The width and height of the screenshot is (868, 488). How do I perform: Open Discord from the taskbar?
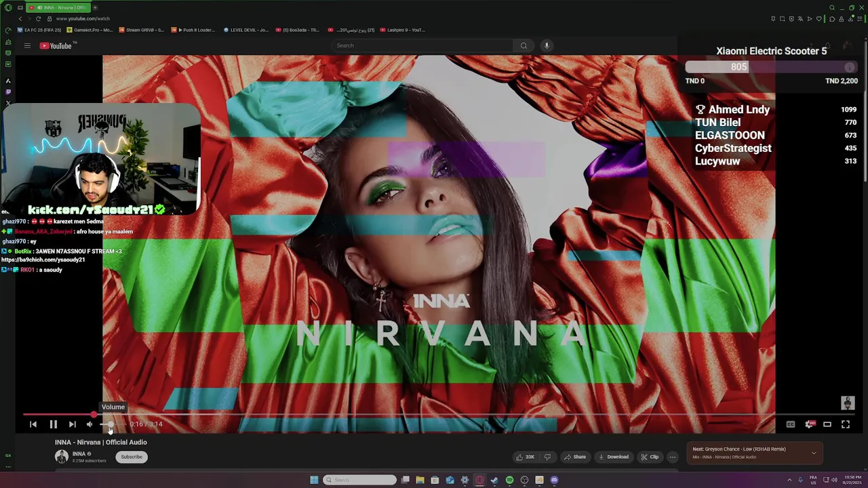[554, 480]
